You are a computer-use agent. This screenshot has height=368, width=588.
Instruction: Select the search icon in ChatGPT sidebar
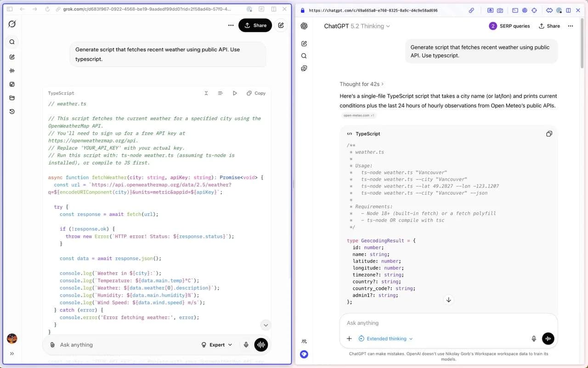[x=304, y=56]
